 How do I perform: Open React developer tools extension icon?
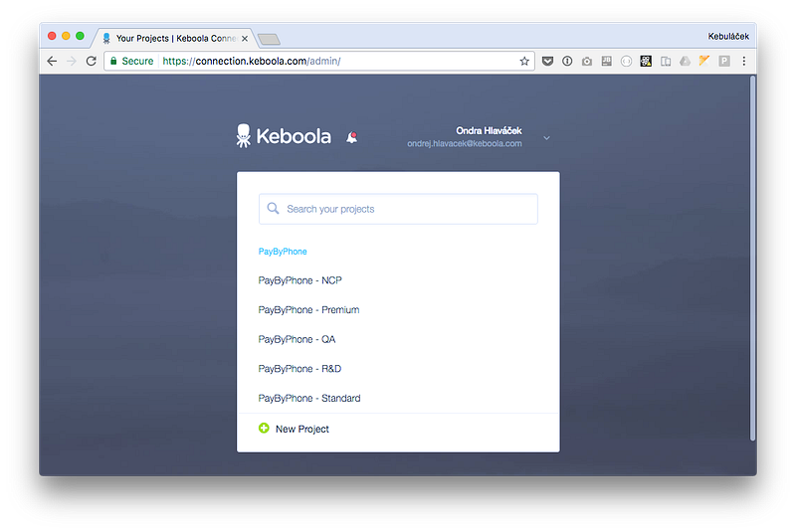[x=646, y=62]
